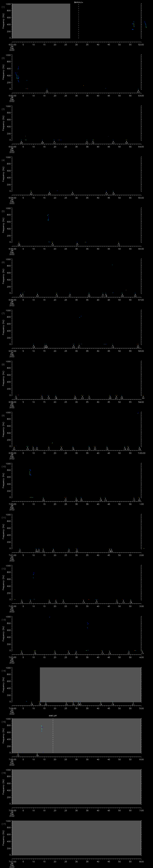Select panel number label (14)
153x868 pixels.
[x=3, y=671]
